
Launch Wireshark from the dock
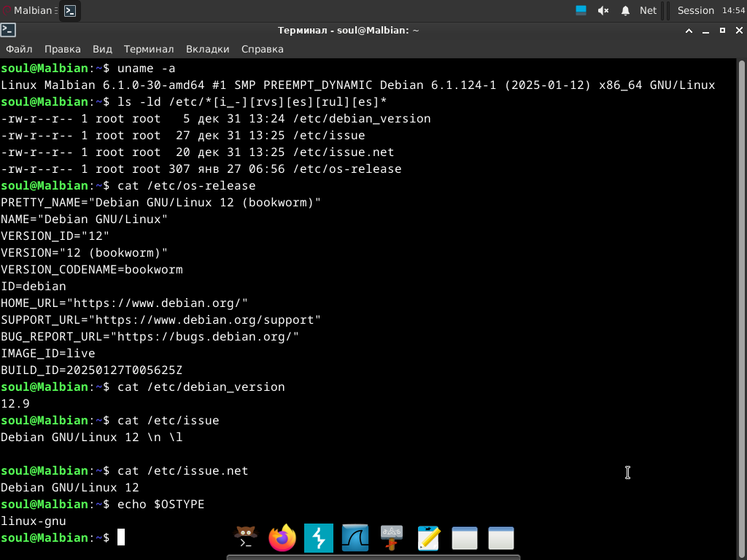355,537
